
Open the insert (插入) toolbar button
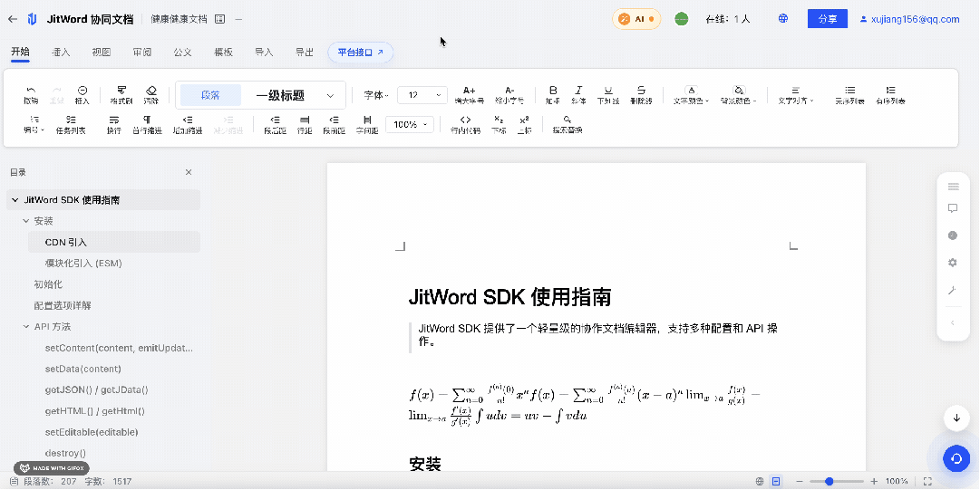coord(82,95)
